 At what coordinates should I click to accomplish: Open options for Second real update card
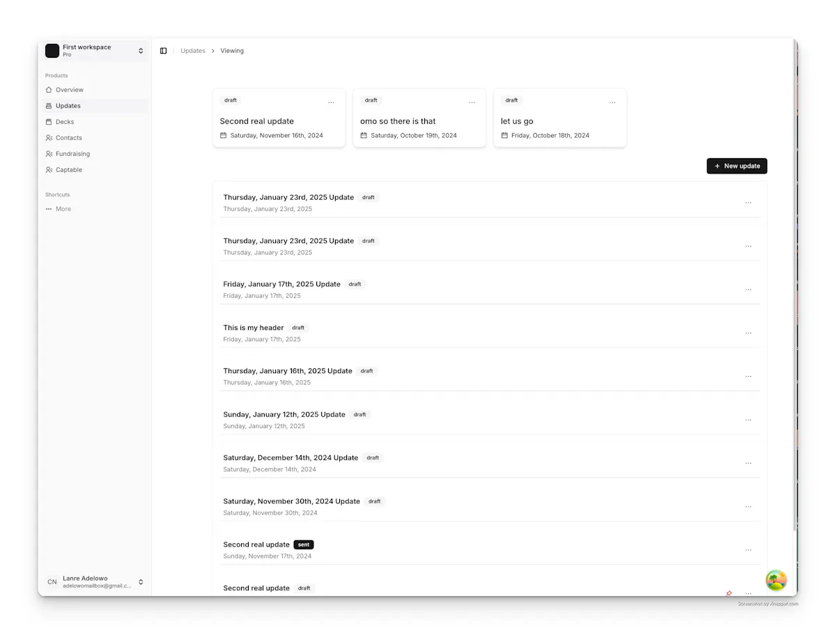point(331,103)
